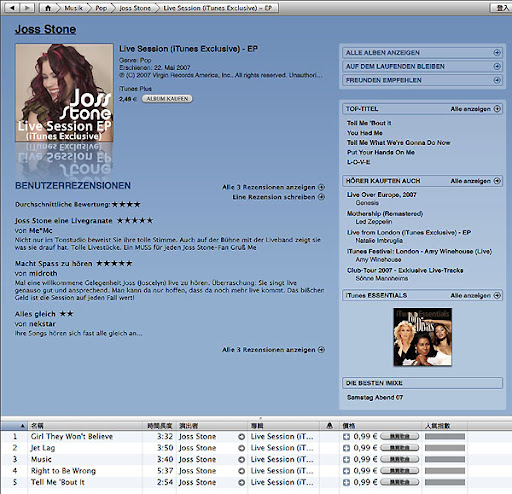This screenshot has height=494, width=512.
Task: Open reviewer midroth profile link
Action: (x=43, y=273)
